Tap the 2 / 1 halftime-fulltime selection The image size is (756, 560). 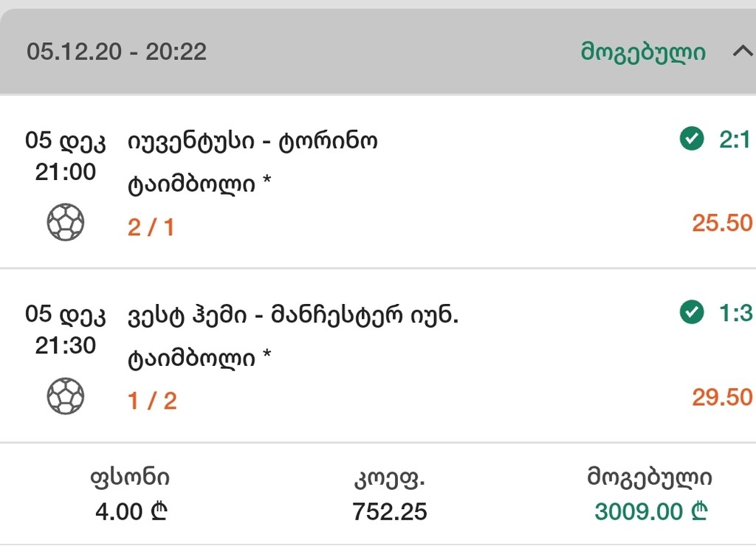(x=151, y=227)
